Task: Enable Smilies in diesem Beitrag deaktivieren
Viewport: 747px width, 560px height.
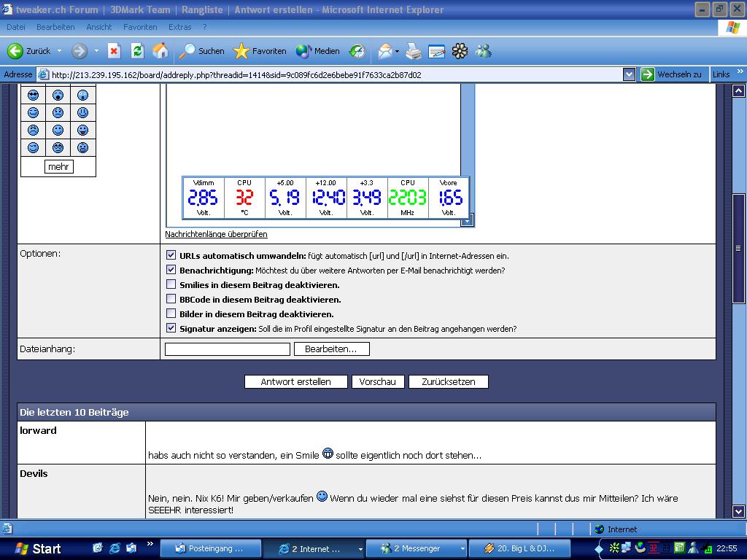Action: point(171,284)
